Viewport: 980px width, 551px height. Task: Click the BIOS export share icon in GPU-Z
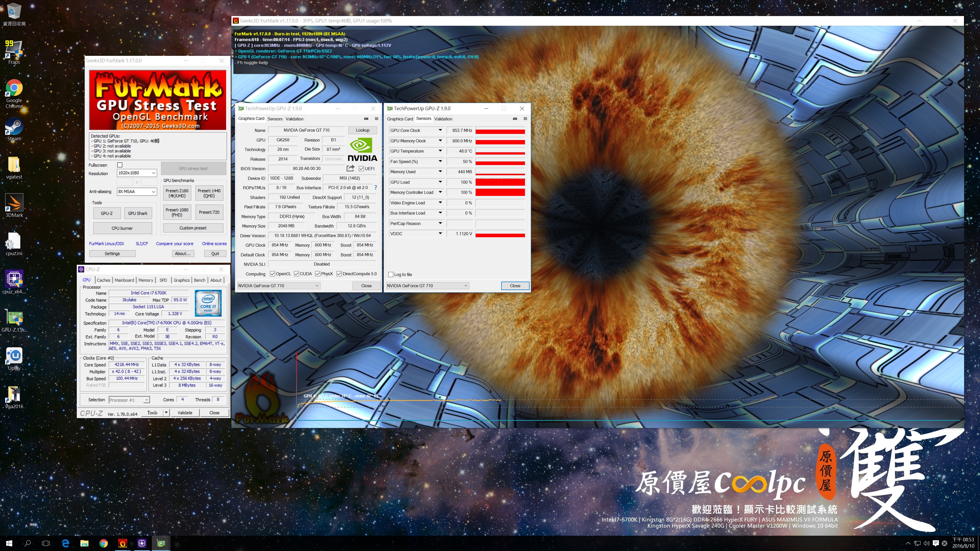(x=350, y=168)
